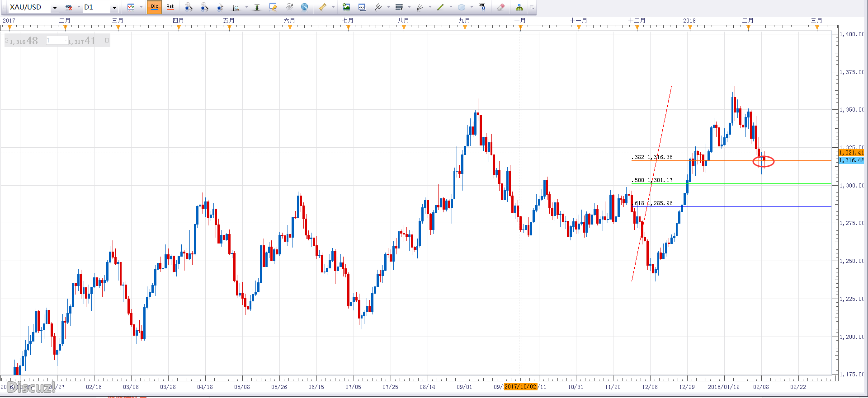Expand the chart type dropdown arrow
The image size is (868, 398).
point(141,7)
